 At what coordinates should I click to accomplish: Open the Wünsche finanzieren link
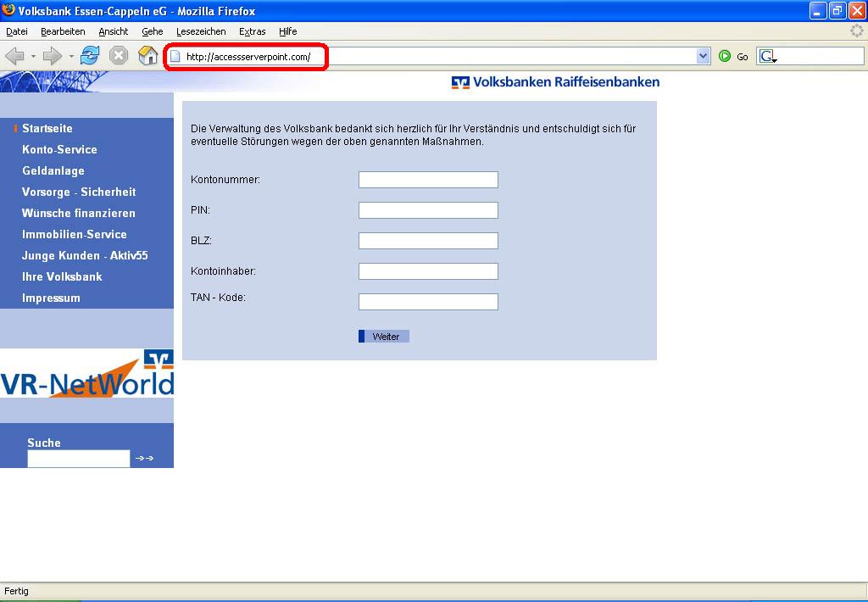point(79,213)
